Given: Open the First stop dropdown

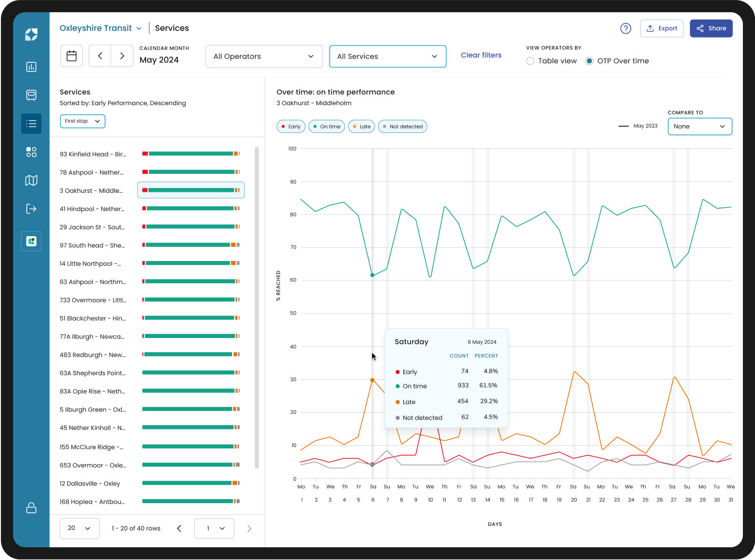Looking at the screenshot, I should pyautogui.click(x=83, y=121).
